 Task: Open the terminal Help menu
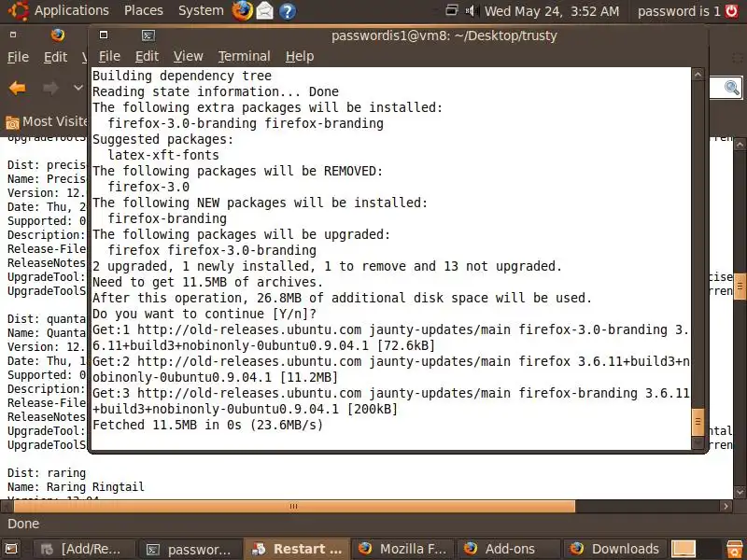[x=300, y=56]
